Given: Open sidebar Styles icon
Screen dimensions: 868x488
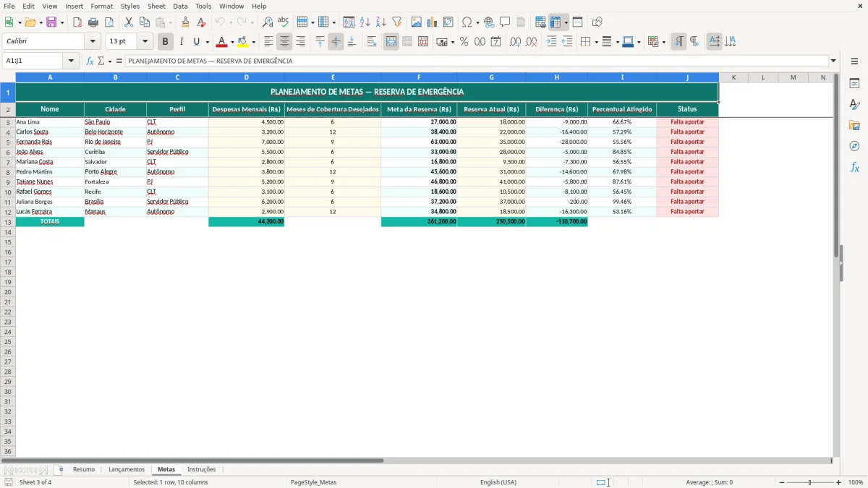Looking at the screenshot, I should click(854, 104).
